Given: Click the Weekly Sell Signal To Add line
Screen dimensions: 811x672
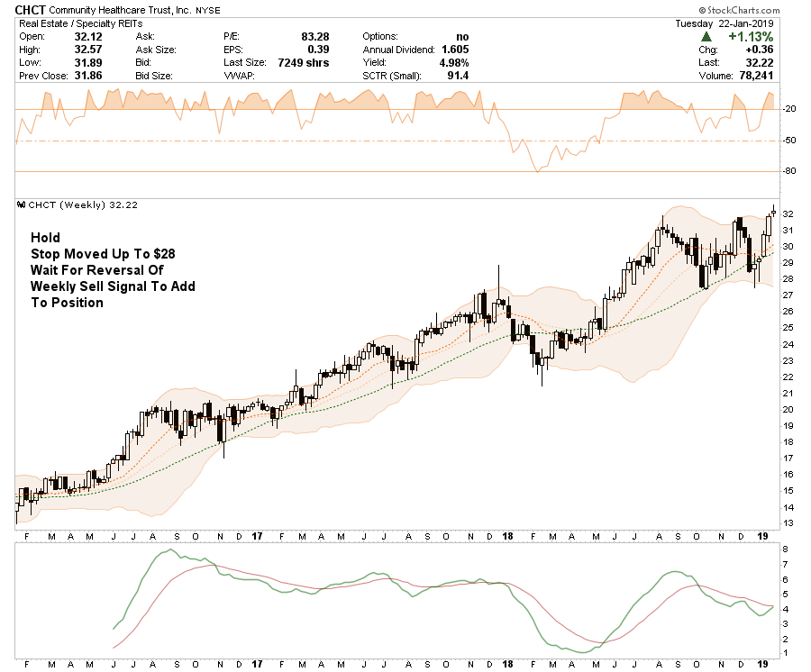Looking at the screenshot, I should pos(113,286).
